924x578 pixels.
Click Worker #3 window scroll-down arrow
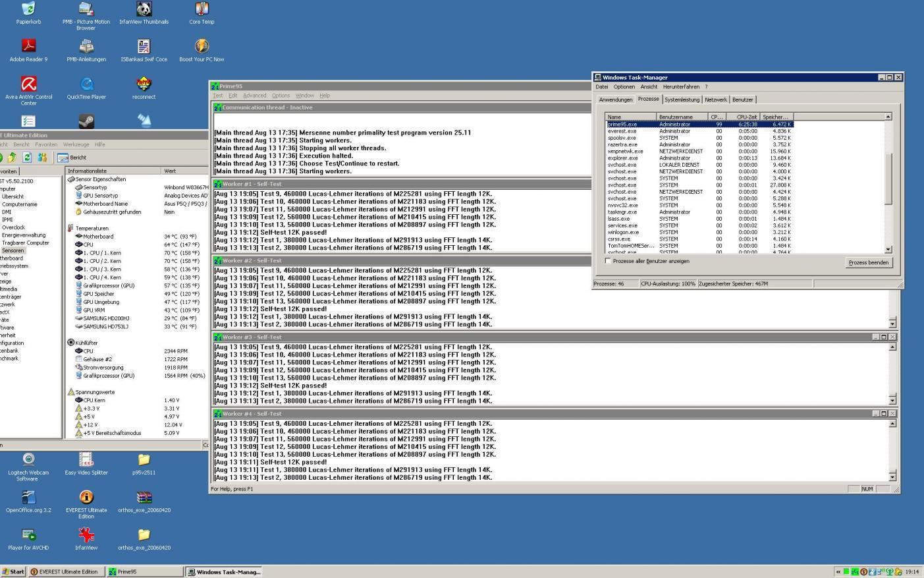892,400
